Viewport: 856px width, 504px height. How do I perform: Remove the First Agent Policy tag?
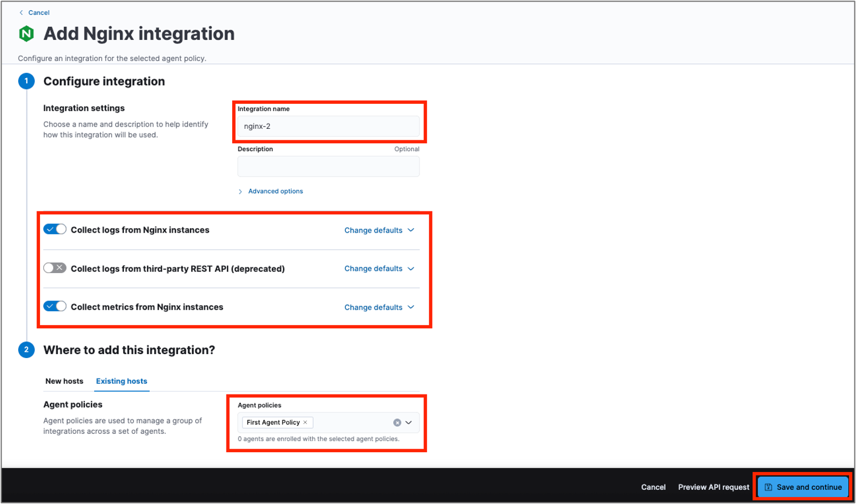tap(305, 422)
